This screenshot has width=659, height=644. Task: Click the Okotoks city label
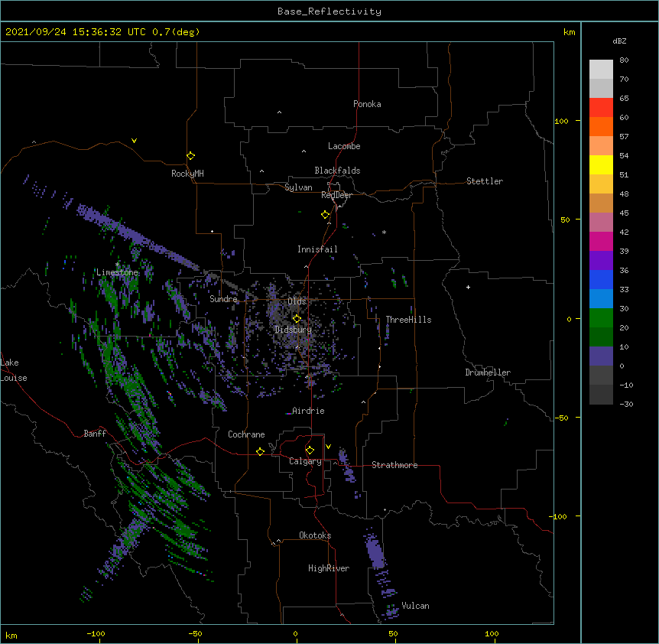315,535
